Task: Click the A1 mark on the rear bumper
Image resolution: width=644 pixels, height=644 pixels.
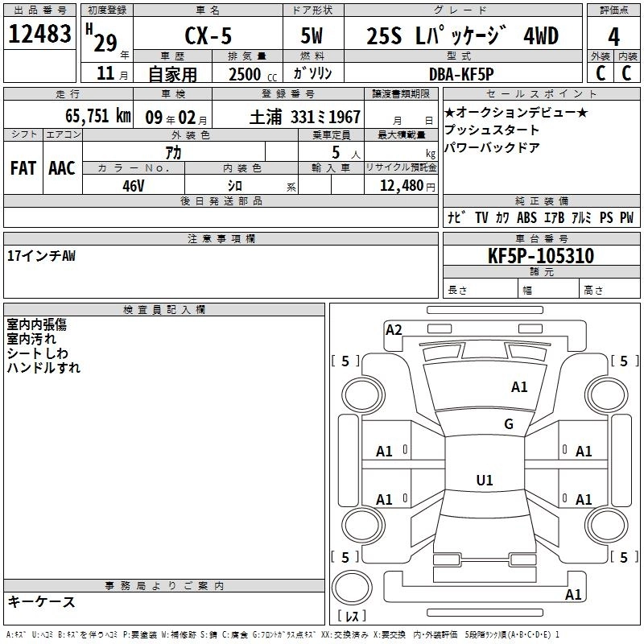Action: point(573,595)
